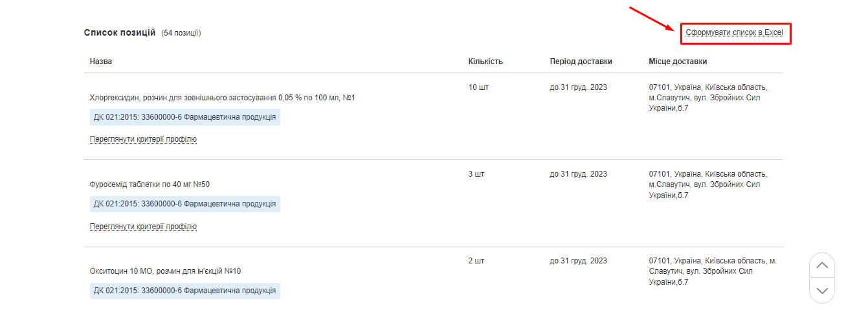Click the ДК 021:2015 tag under Окситоцин
The image size is (868, 310).
[x=185, y=291]
